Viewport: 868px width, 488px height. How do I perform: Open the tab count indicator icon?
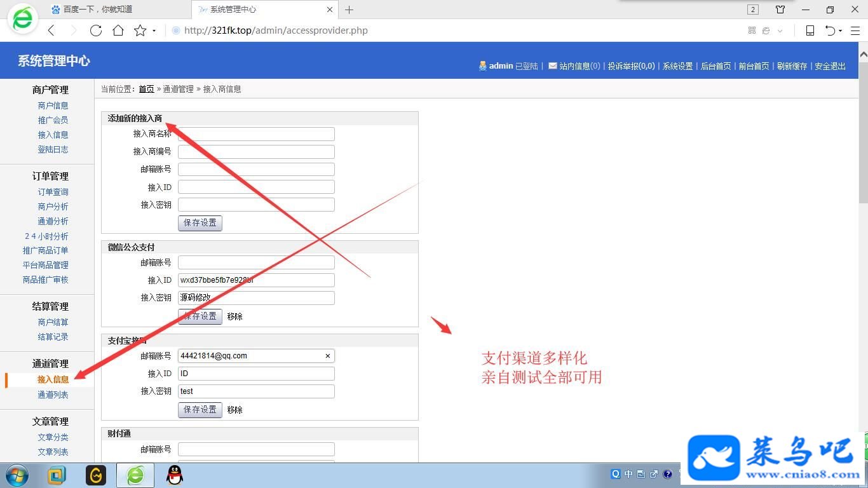tap(753, 10)
